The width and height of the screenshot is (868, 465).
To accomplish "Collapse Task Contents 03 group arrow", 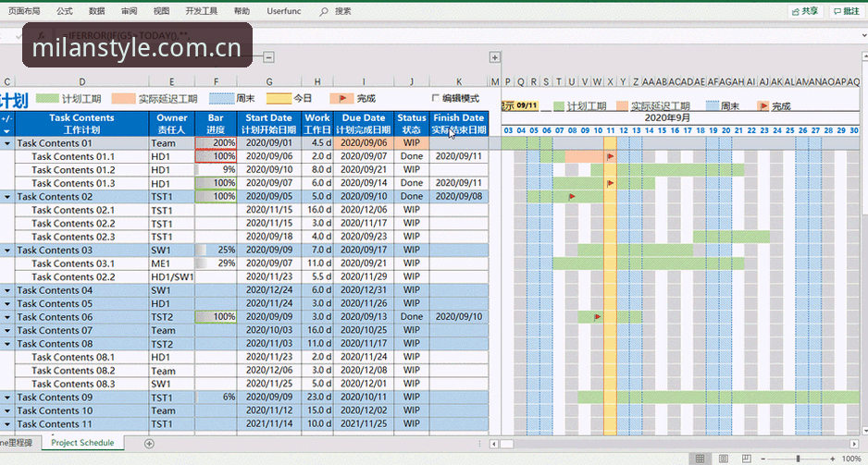I will click(7, 251).
